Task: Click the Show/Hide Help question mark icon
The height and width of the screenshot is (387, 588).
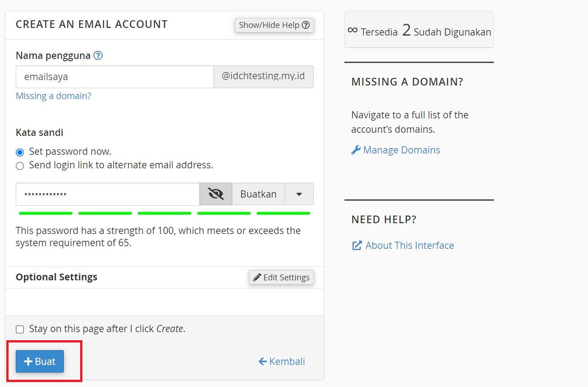Action: (306, 25)
